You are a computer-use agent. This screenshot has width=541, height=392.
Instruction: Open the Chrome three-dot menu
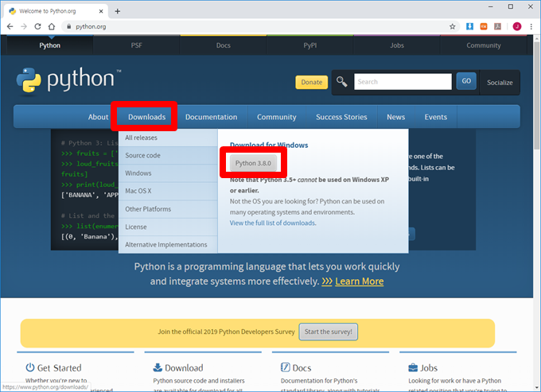[531, 26]
